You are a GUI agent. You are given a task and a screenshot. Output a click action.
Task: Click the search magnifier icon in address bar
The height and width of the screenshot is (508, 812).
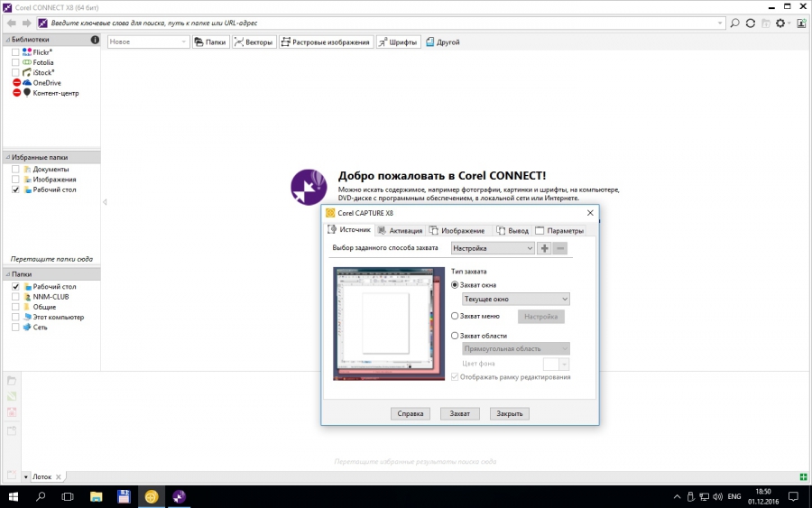pos(735,23)
